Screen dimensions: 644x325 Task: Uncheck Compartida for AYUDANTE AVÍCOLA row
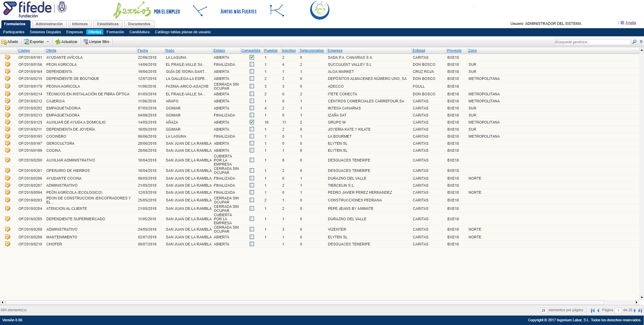tap(252, 57)
